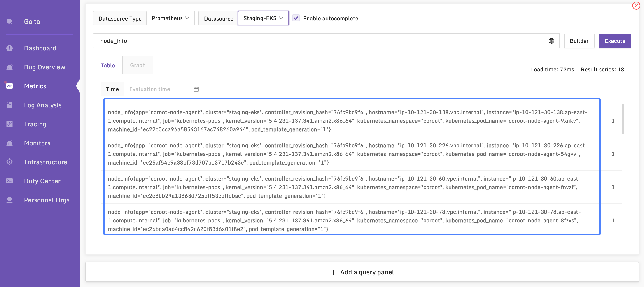
Task: Execute the node_info query
Action: 615,41
